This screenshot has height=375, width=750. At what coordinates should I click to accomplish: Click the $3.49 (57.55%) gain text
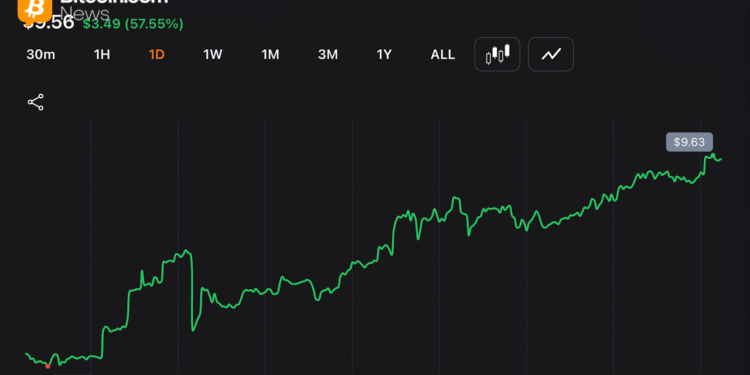(x=133, y=24)
